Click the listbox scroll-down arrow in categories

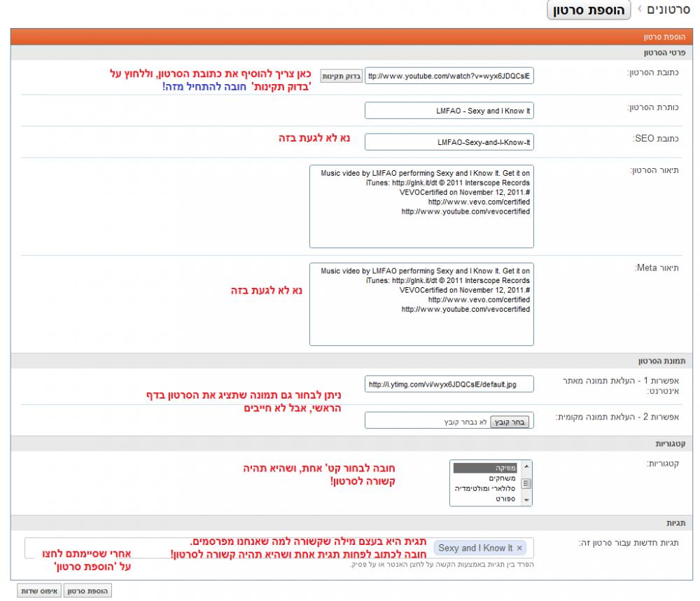pos(527,500)
